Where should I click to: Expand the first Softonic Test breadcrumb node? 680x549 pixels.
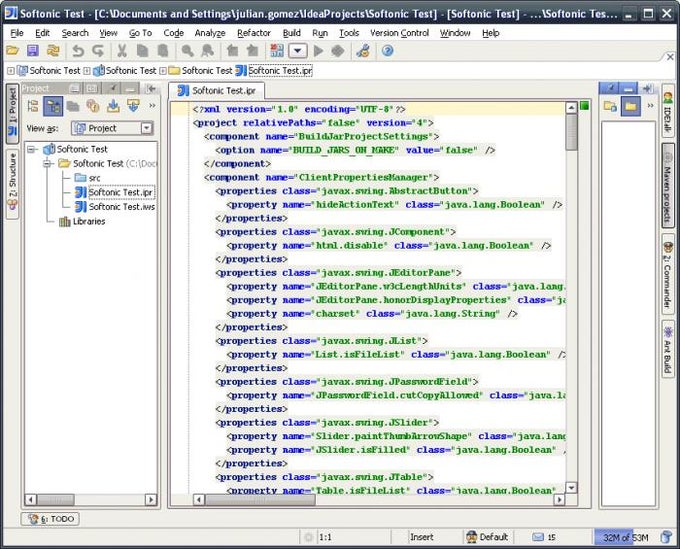tap(11, 70)
